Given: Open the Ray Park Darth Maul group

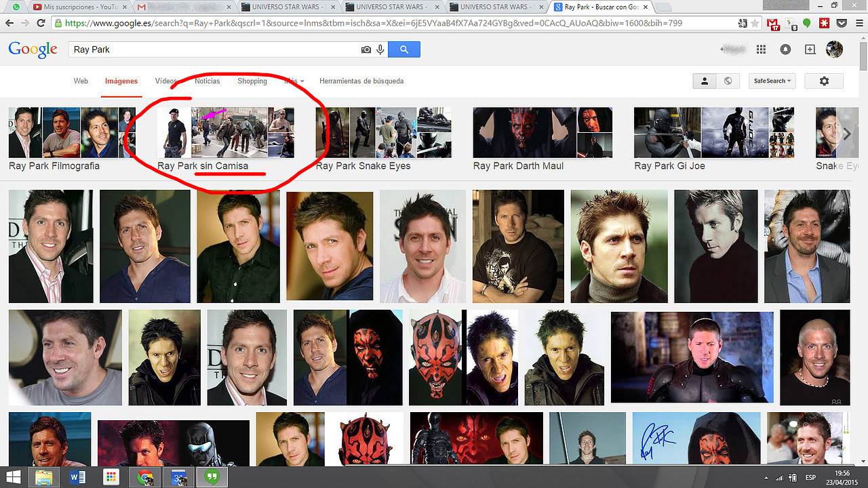Looking at the screenshot, I should [542, 139].
